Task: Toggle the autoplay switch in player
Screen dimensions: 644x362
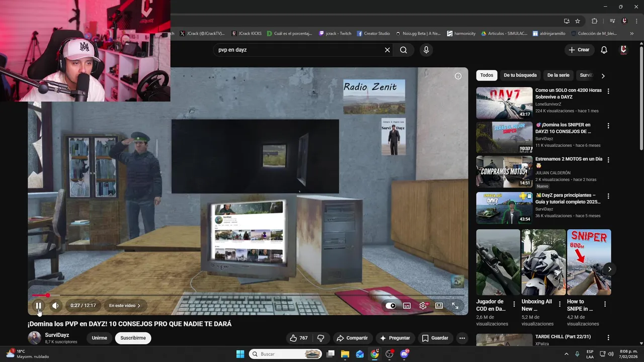Action: (x=390, y=305)
